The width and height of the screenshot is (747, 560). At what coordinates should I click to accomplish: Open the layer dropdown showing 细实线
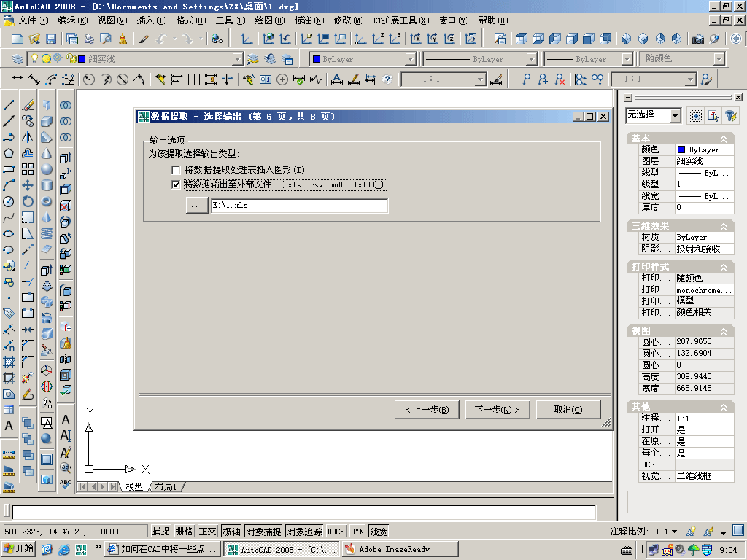237,59
